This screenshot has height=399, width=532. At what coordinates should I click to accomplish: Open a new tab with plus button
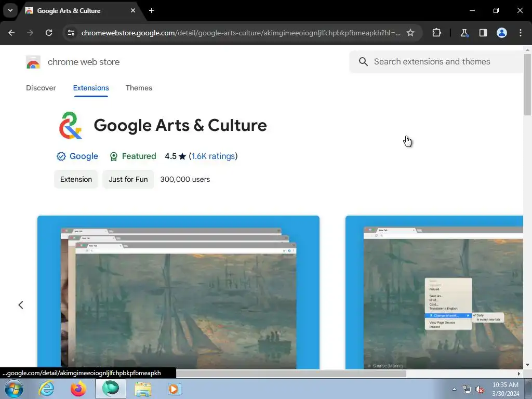pos(152,10)
